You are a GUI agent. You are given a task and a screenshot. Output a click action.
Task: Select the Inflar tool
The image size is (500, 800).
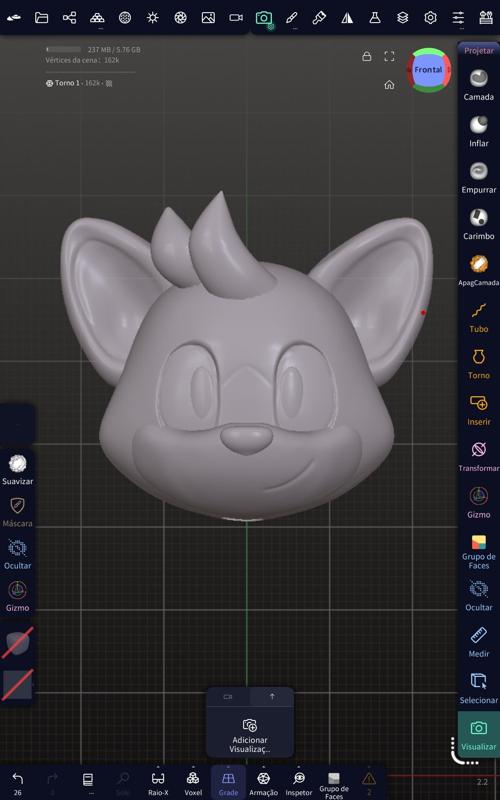click(x=479, y=131)
